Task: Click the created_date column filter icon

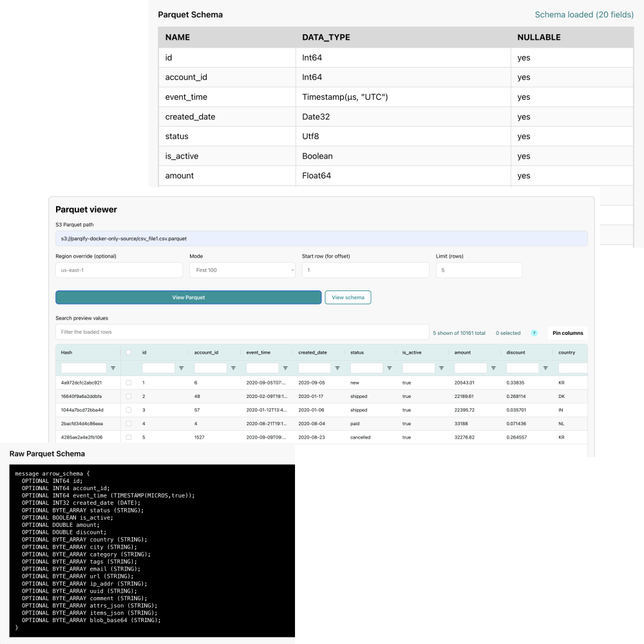Action: point(337,368)
